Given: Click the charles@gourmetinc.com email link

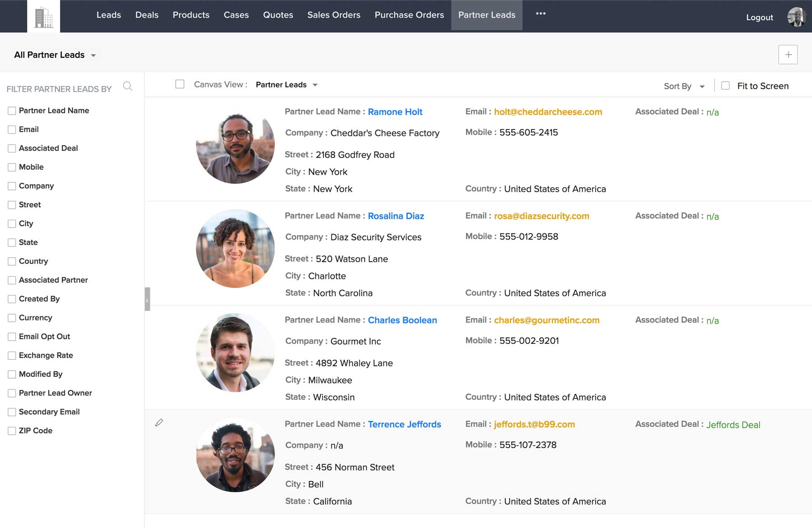Looking at the screenshot, I should pos(547,320).
